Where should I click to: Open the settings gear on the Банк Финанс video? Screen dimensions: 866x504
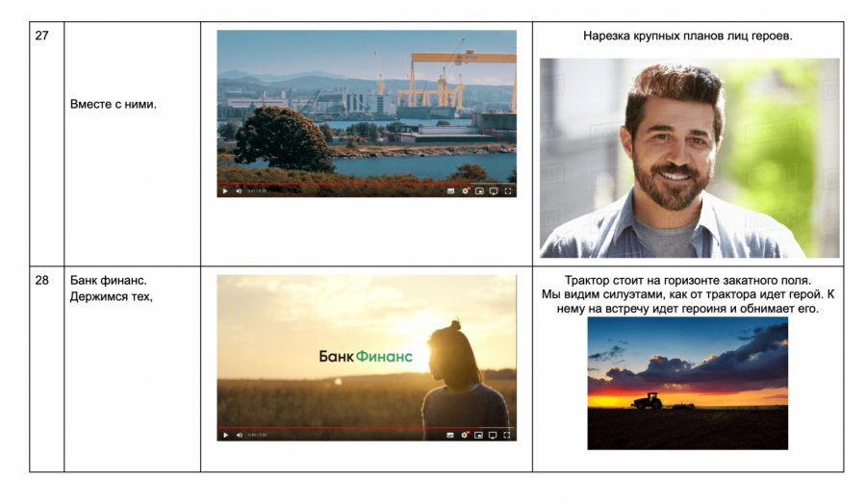(x=465, y=435)
